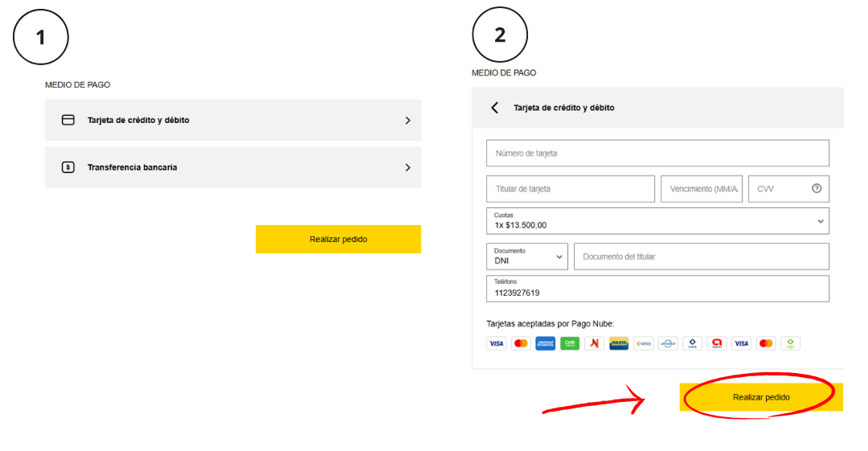868x451 pixels.
Task: Click the credit card icon beside Tarjeta de crédito
Action: point(68,121)
